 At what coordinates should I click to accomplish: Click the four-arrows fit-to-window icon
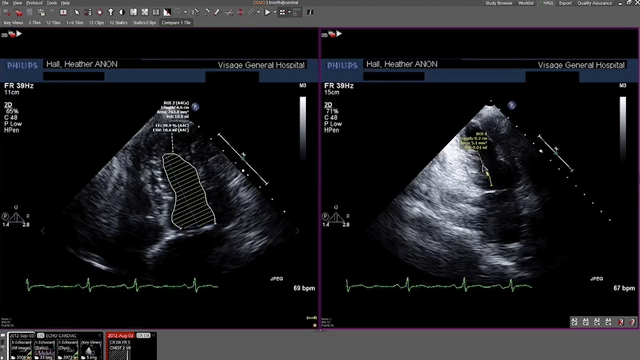pos(145,12)
